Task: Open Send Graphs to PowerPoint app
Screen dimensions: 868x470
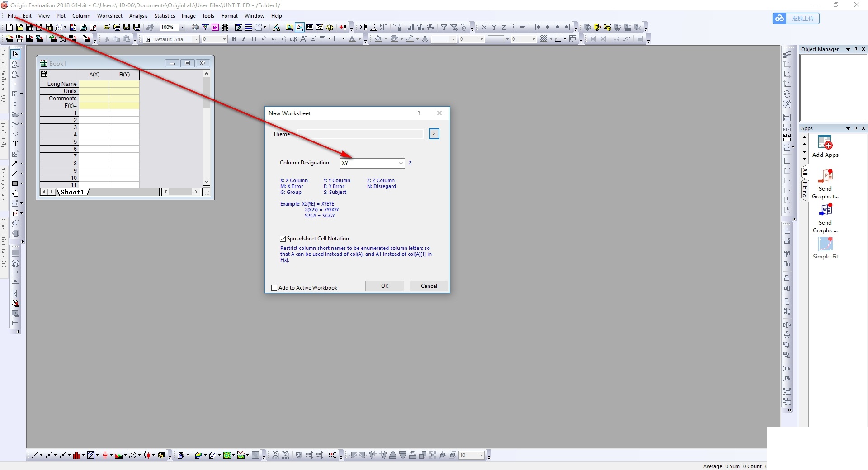Action: 825,184
